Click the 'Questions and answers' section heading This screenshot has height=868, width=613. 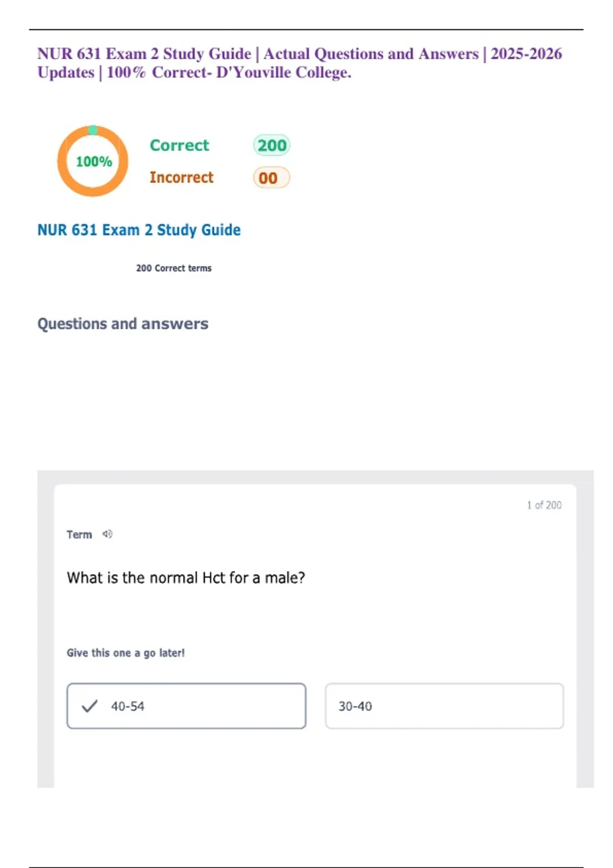pyautogui.click(x=123, y=324)
